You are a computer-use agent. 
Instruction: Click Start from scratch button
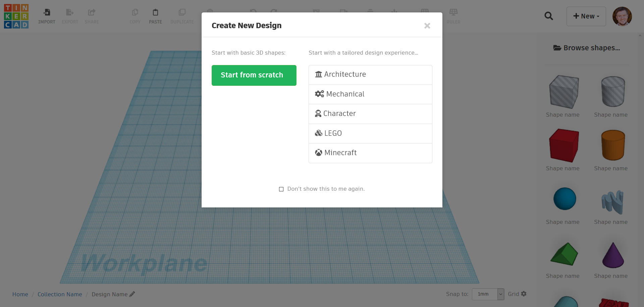click(x=254, y=75)
